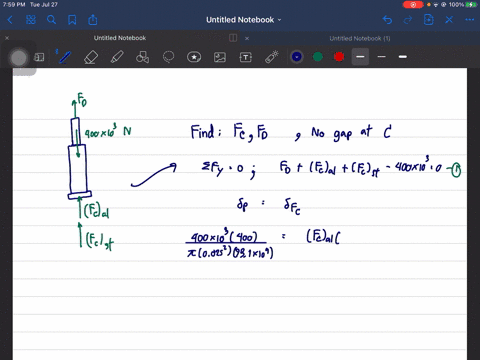The width and height of the screenshot is (480, 360).
Task: Add a new page to notebook
Action: tap(428, 20)
